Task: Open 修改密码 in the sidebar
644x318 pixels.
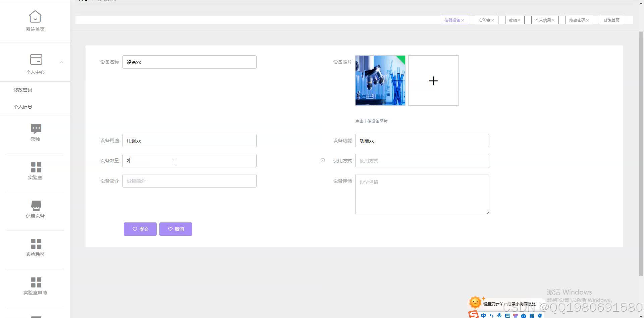Action: pyautogui.click(x=23, y=90)
